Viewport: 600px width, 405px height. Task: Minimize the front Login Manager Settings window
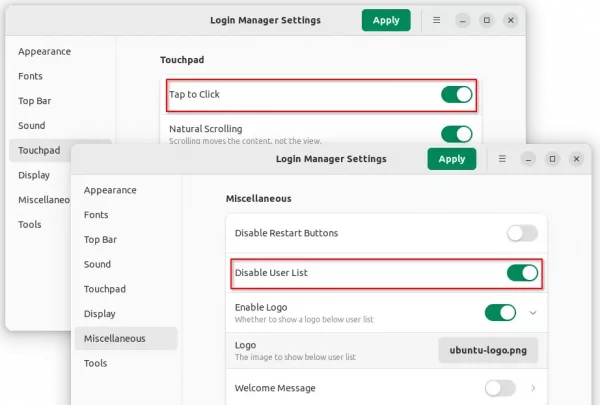tap(528, 159)
